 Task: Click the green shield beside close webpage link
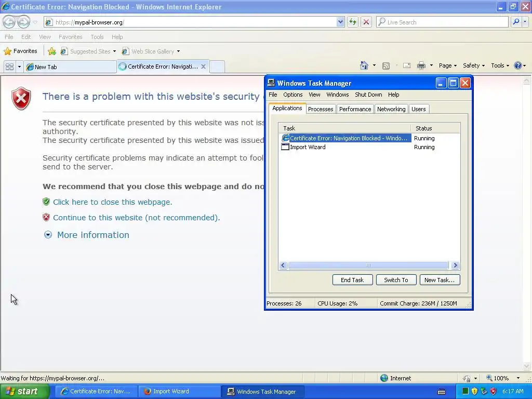point(46,202)
